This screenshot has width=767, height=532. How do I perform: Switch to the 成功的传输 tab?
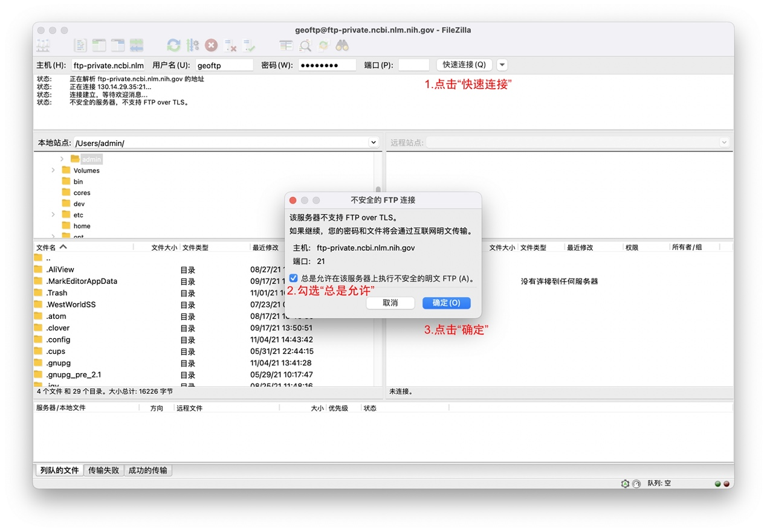coord(148,470)
